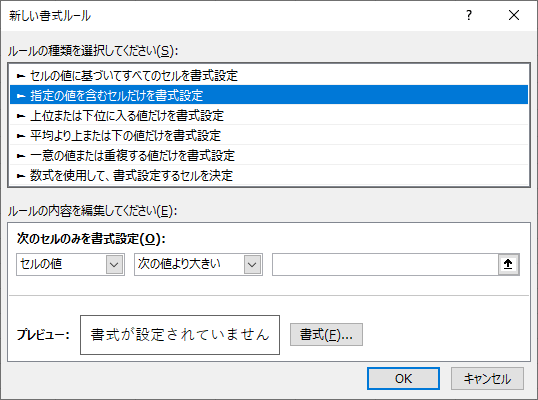Open the セルの値 dropdown

pos(70,264)
